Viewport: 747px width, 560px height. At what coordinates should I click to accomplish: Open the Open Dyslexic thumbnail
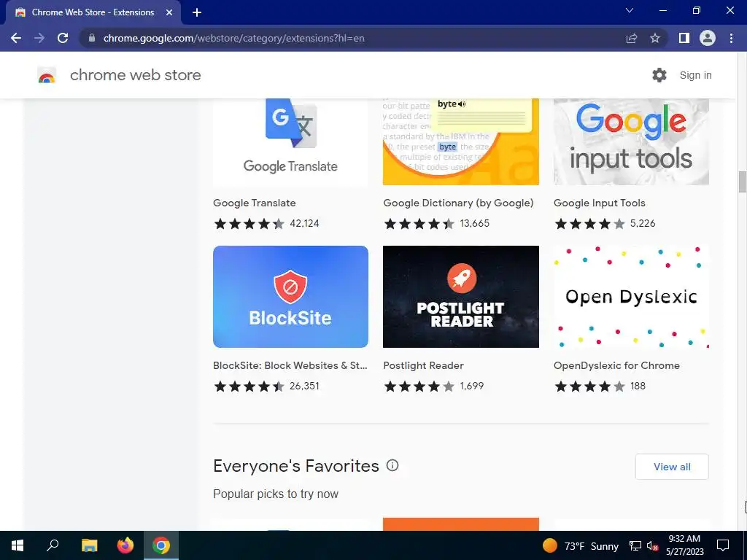[x=631, y=297]
